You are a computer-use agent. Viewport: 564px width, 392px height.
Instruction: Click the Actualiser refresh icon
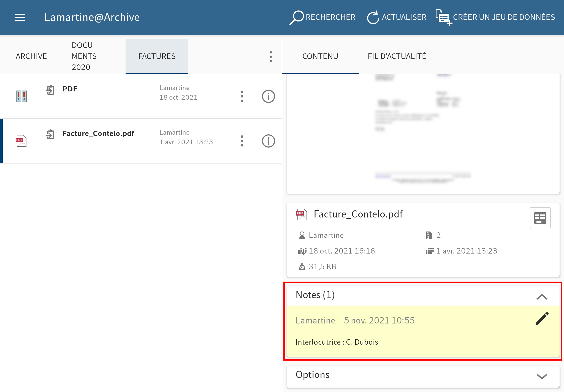pyautogui.click(x=373, y=18)
